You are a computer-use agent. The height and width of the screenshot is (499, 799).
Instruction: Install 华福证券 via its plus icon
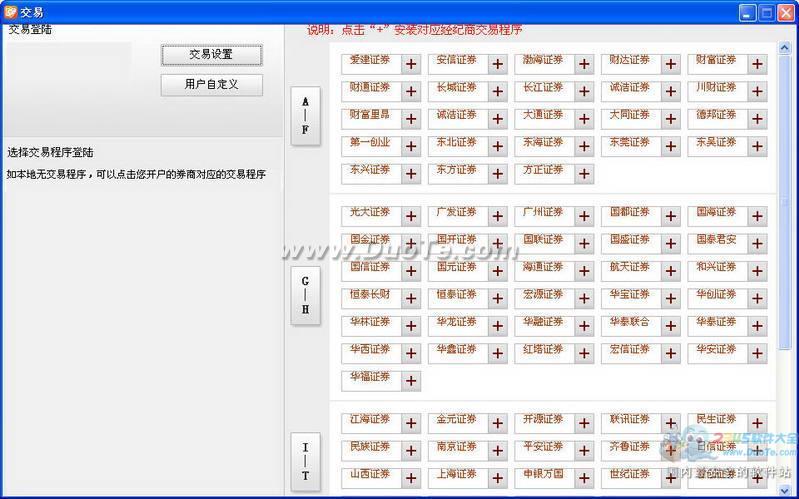pos(411,381)
